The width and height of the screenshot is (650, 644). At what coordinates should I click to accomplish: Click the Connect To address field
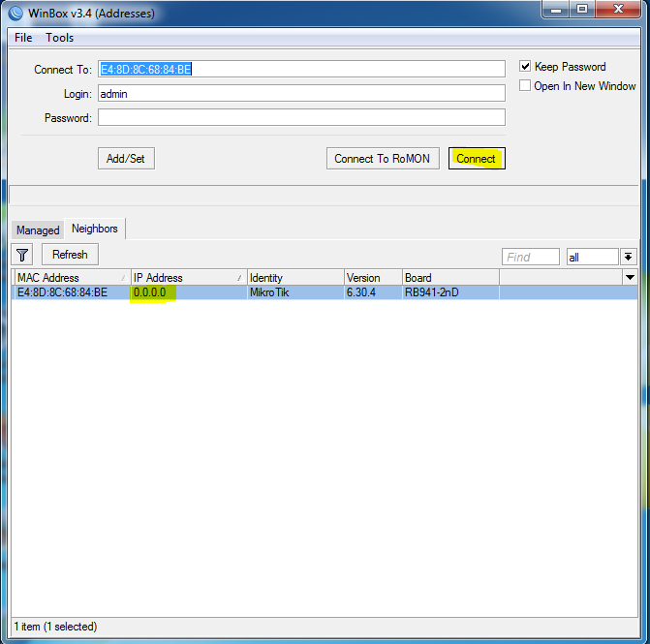pos(301,69)
